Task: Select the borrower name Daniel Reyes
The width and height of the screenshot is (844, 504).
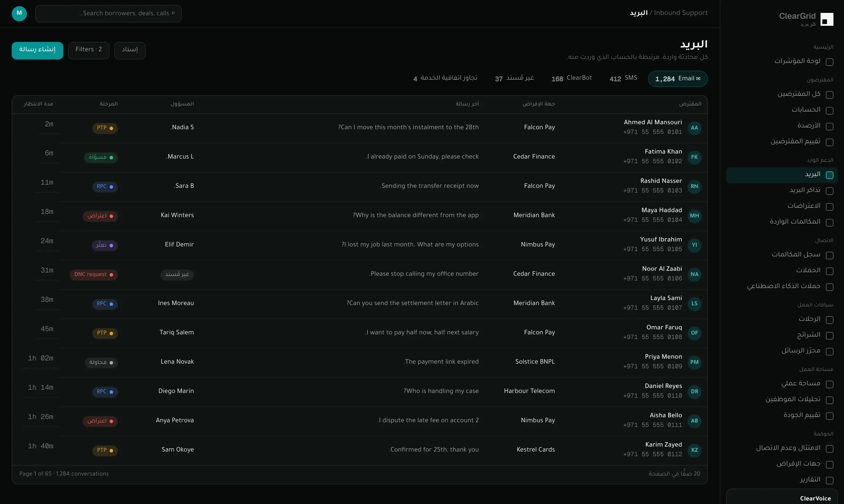Action: (663, 386)
